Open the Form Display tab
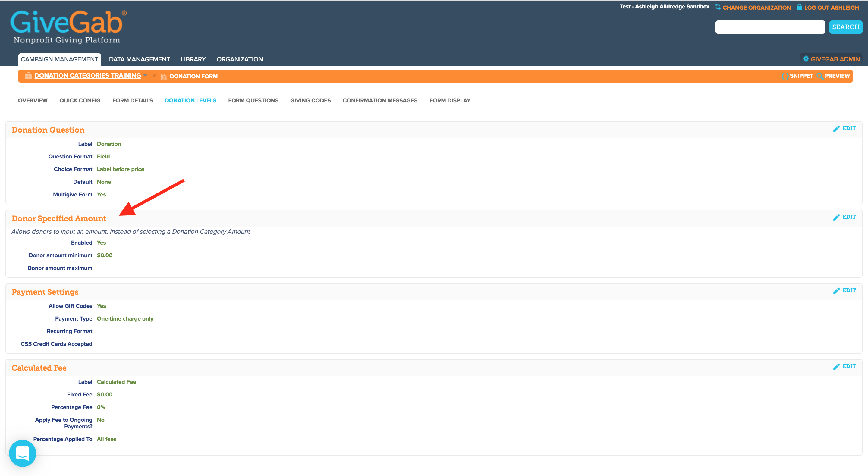The width and height of the screenshot is (868, 476). tap(450, 100)
